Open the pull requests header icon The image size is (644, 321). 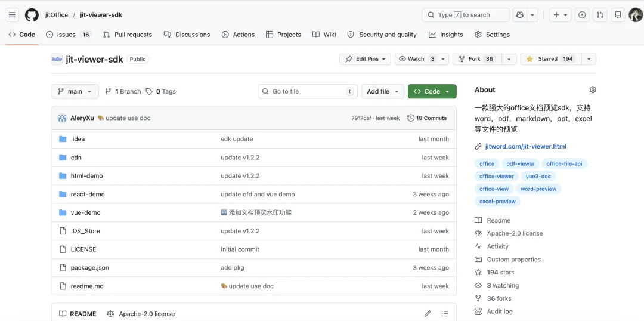[x=600, y=15]
